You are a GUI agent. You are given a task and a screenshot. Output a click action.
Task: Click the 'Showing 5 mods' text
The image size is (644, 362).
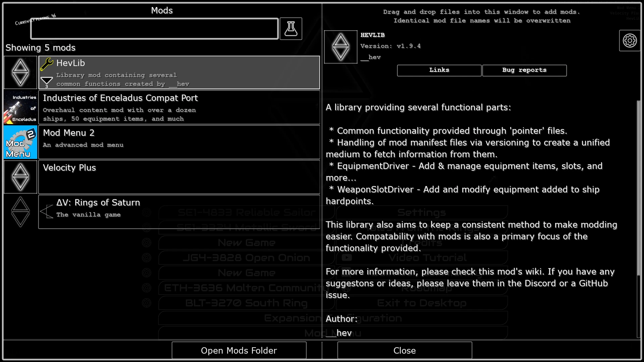pos(41,48)
